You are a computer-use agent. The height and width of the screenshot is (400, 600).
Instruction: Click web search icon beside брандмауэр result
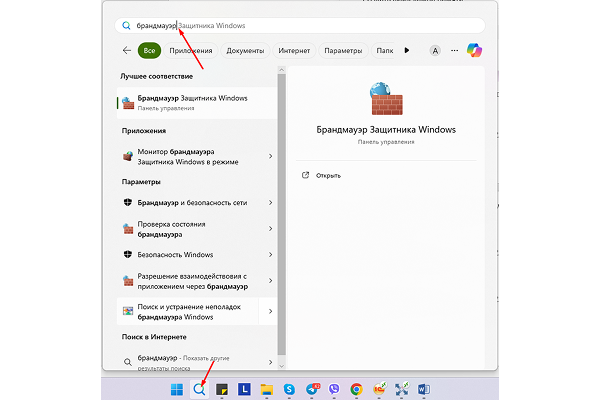[x=128, y=362]
